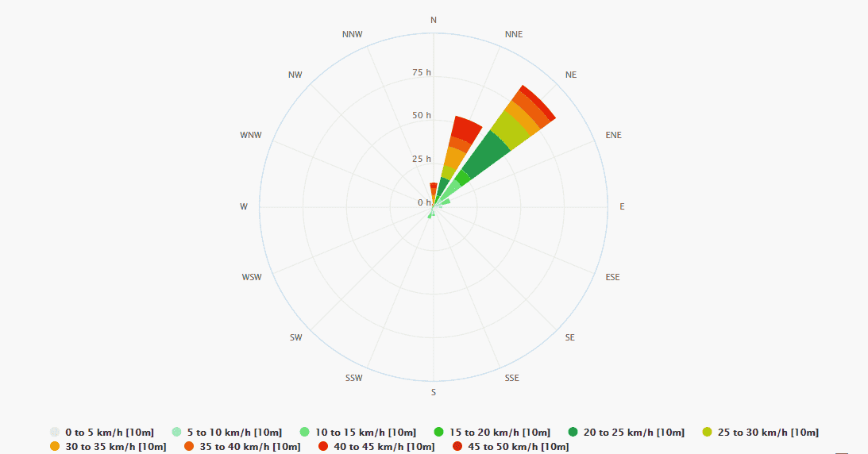Click the 0 to 5 km/h legend marker
The width and height of the screenshot is (868, 454).
[x=55, y=433]
